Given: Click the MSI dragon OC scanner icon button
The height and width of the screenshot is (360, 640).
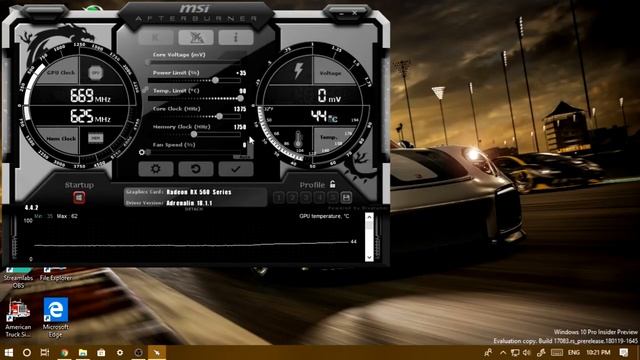Looking at the screenshot, I should (x=196, y=38).
